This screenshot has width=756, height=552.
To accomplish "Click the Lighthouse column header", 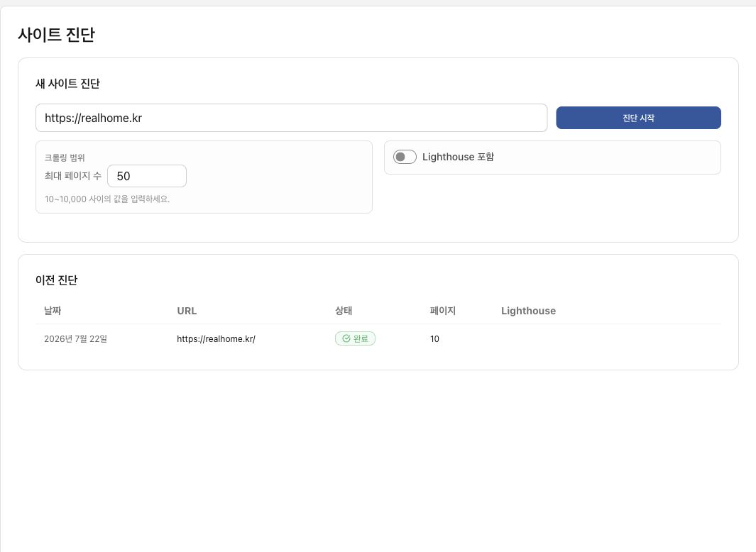I will [528, 311].
